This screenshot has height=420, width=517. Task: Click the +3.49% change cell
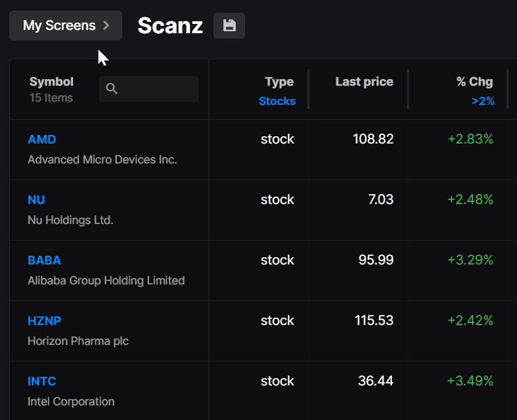pos(470,381)
